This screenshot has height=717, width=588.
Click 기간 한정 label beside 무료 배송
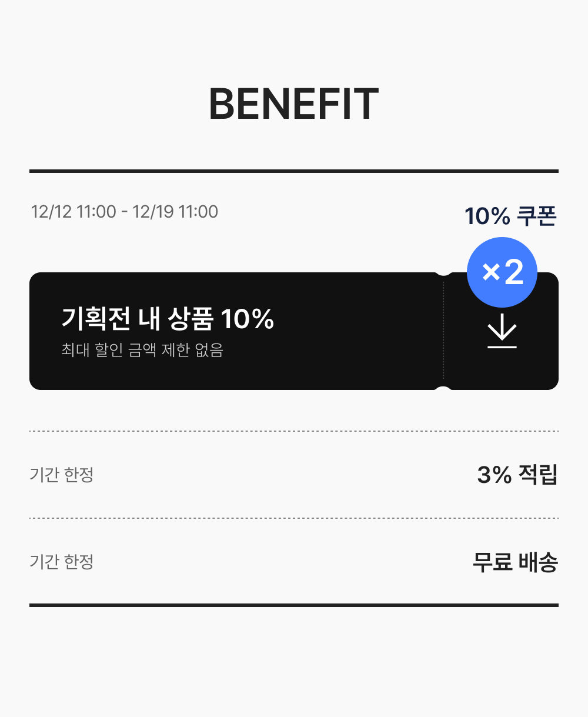[62, 562]
